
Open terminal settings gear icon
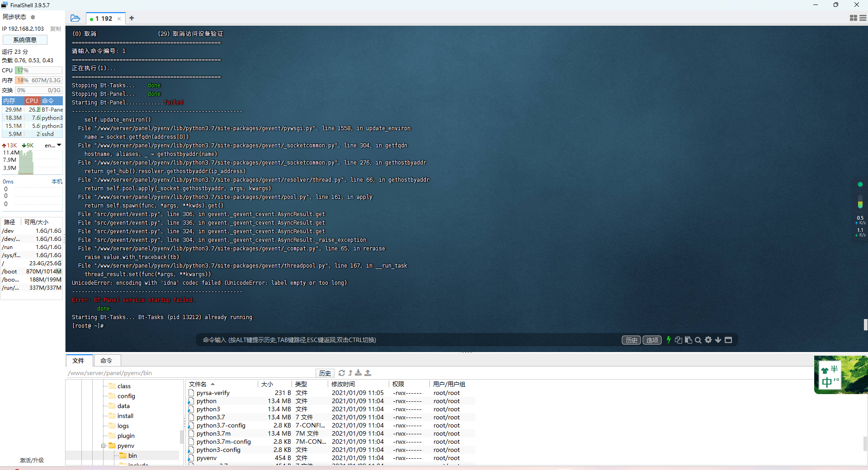click(708, 340)
